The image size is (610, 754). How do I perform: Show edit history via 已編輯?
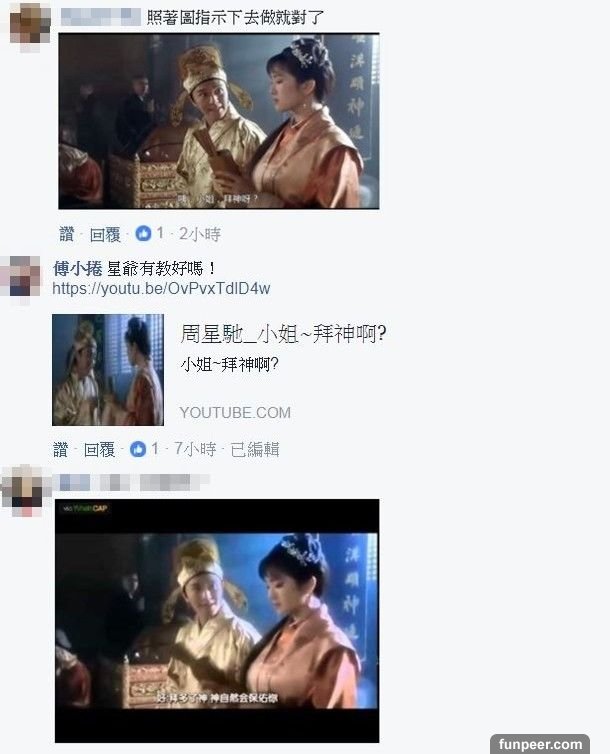pyautogui.click(x=255, y=450)
